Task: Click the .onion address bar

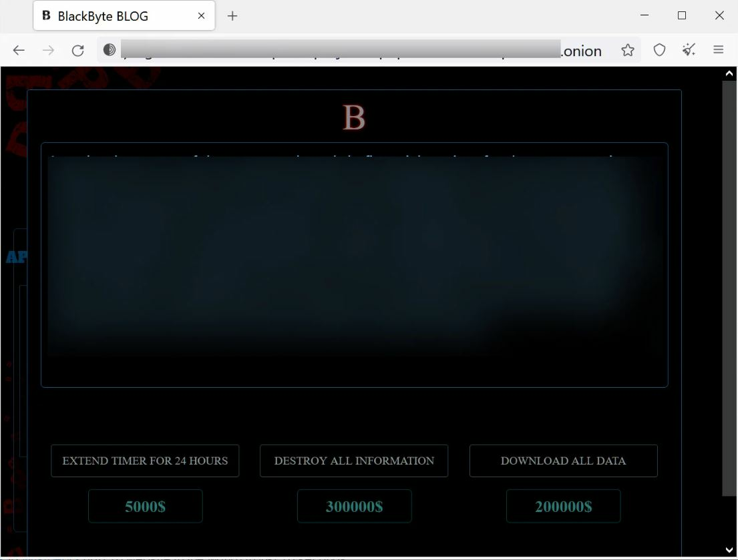Action: [361, 51]
